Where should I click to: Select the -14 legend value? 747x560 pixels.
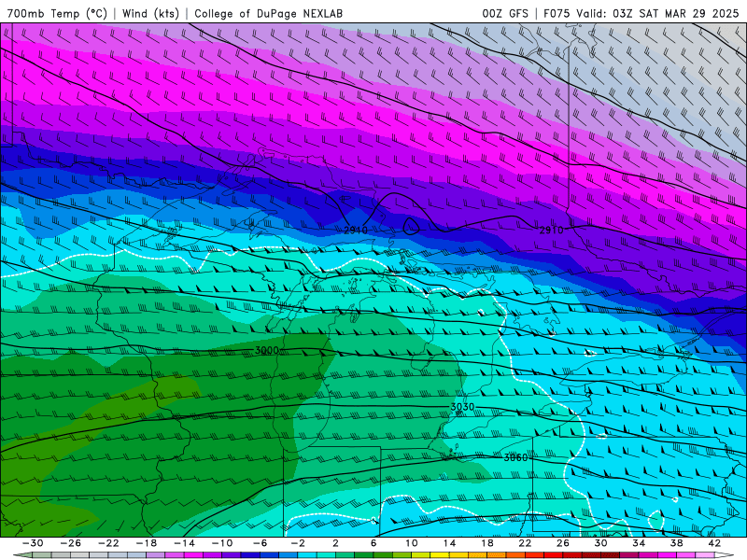pos(184,543)
